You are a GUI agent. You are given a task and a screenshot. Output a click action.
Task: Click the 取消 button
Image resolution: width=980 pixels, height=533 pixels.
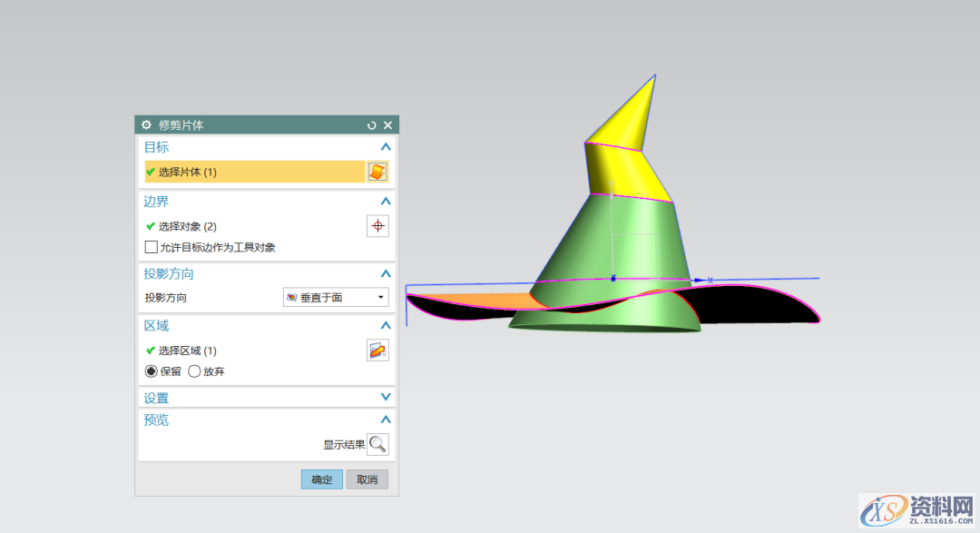pyautogui.click(x=367, y=479)
